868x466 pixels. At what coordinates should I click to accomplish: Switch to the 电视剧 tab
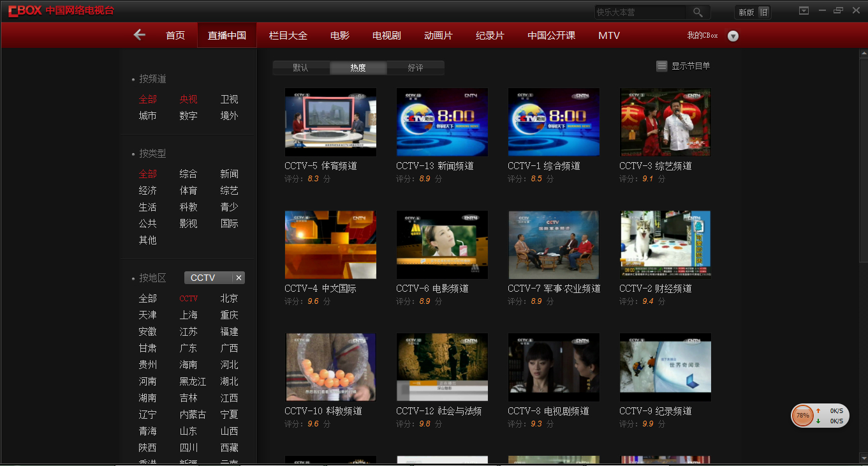(386, 35)
